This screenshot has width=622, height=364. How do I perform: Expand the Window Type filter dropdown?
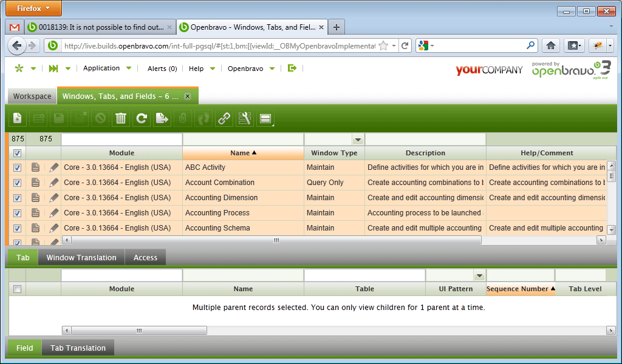[x=358, y=140]
